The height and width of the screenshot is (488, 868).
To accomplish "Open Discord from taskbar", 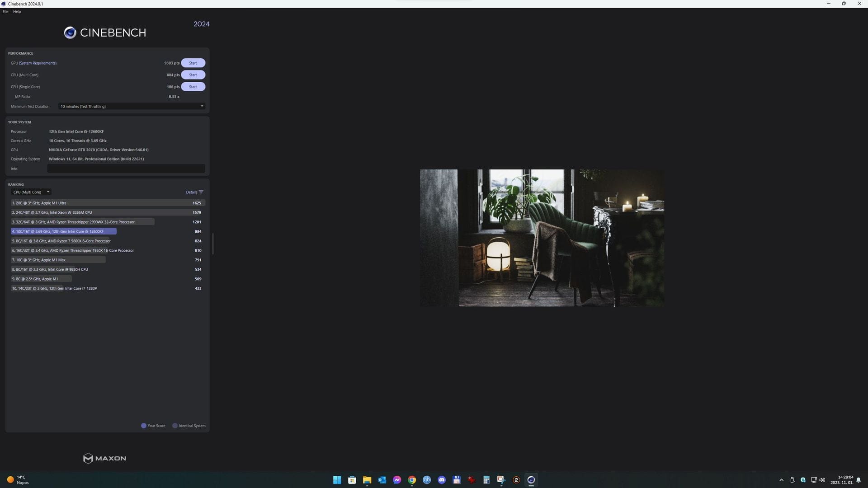I will 442,480.
